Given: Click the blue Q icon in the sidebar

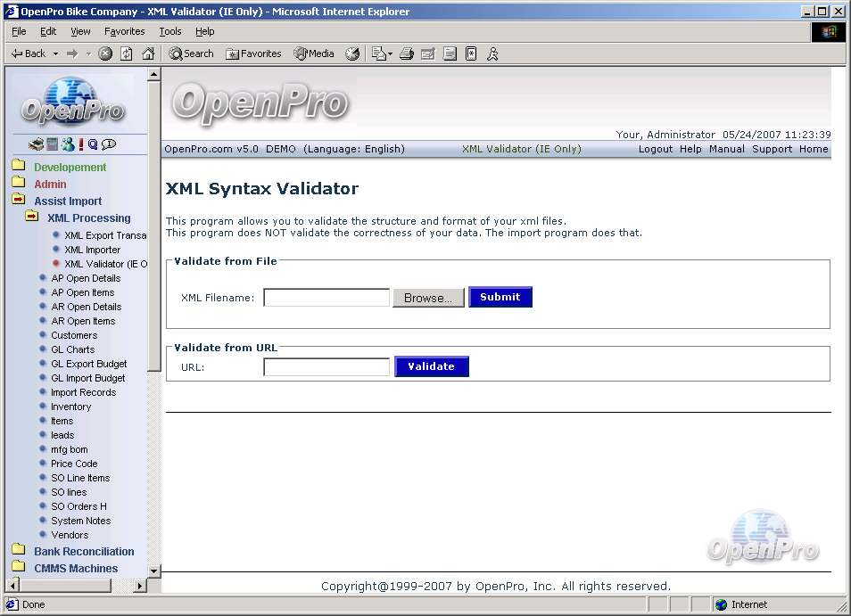Looking at the screenshot, I should (x=93, y=144).
